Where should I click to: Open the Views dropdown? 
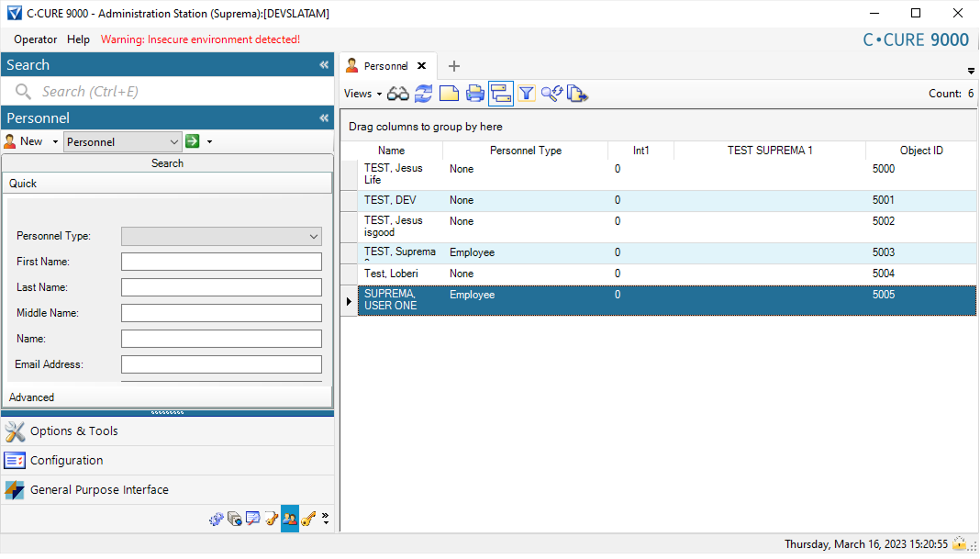pyautogui.click(x=362, y=94)
